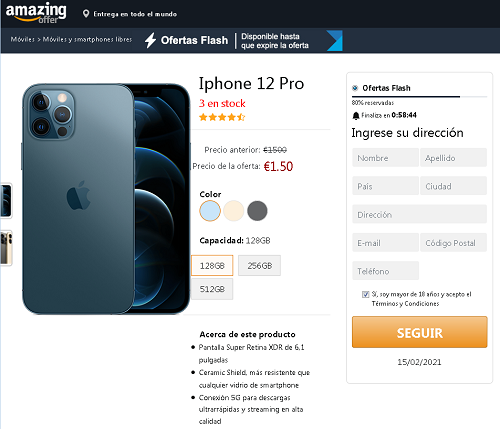500x429 pixels.
Task: Click the round Ofertas Flash panel icon
Action: [355, 88]
